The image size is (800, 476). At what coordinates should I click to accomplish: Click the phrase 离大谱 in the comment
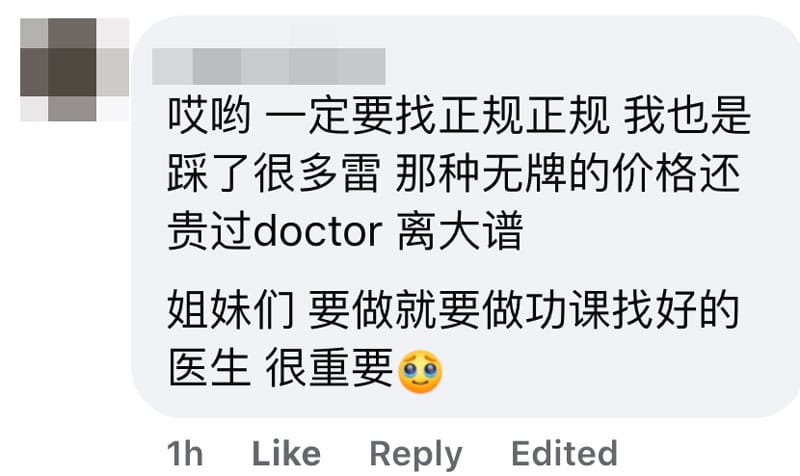coord(460,232)
